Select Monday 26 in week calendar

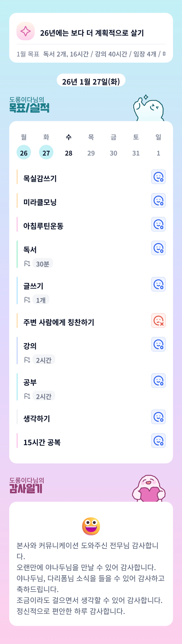click(24, 153)
